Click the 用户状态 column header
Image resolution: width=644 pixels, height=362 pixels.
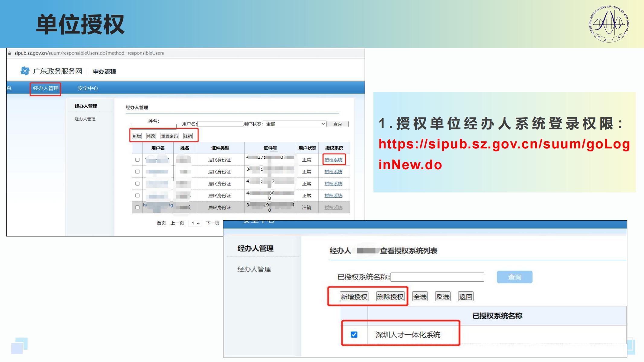tap(307, 148)
